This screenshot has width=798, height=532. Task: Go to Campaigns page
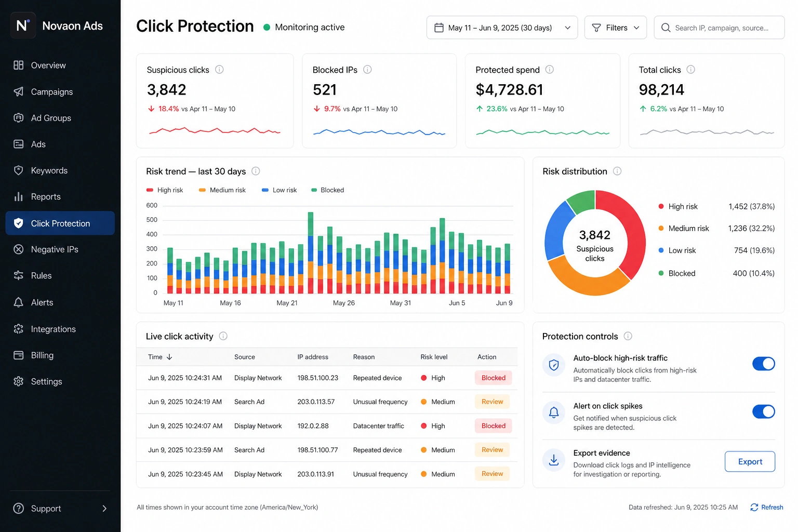point(60,91)
